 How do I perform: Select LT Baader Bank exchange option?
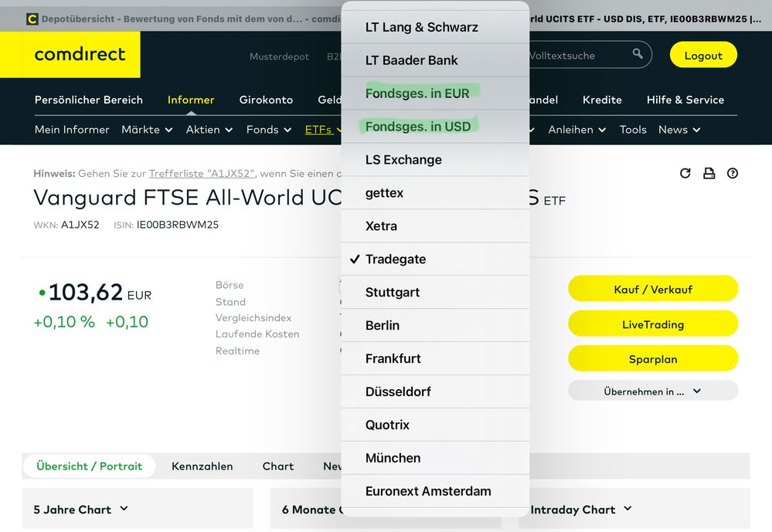pyautogui.click(x=435, y=60)
